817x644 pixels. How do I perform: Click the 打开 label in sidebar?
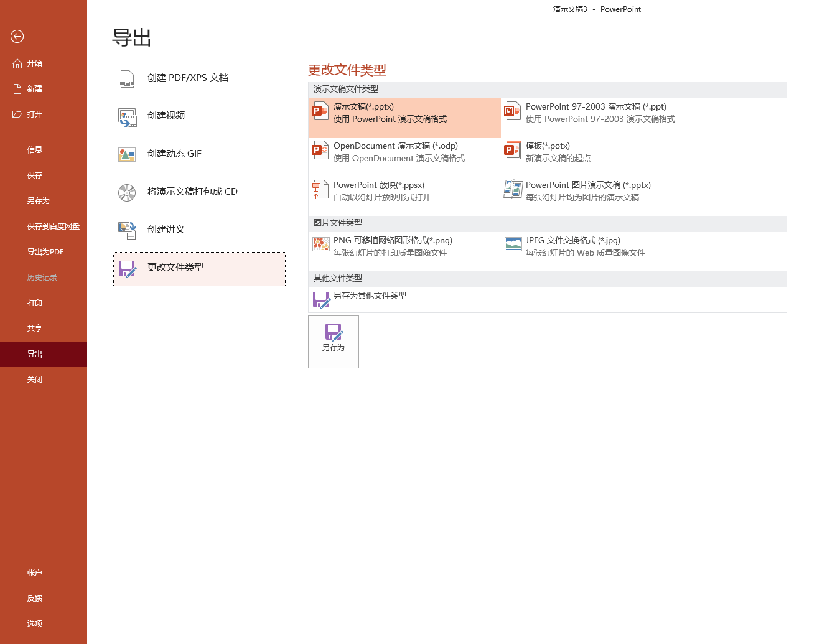point(35,114)
